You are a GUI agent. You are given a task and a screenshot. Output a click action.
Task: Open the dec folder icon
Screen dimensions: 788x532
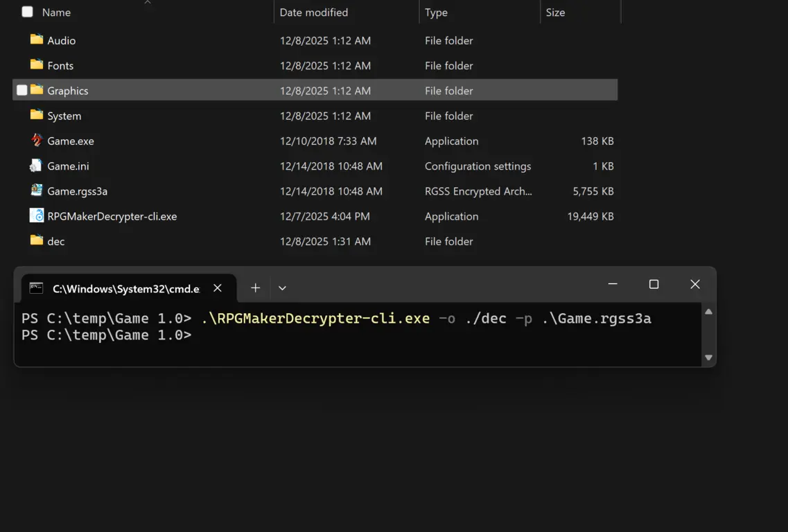tap(37, 241)
